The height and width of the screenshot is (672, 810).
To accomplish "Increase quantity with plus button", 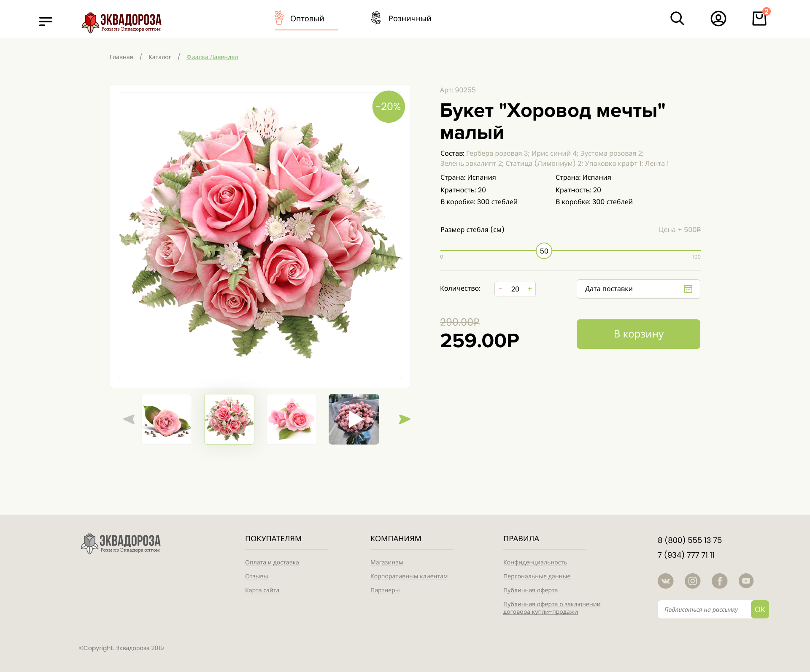I will pos(530,289).
